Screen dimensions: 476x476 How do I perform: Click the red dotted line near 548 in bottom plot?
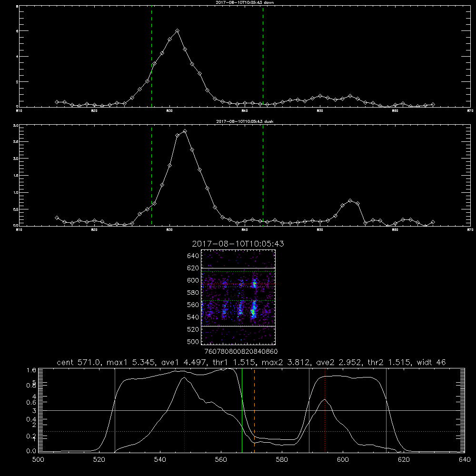(184, 410)
